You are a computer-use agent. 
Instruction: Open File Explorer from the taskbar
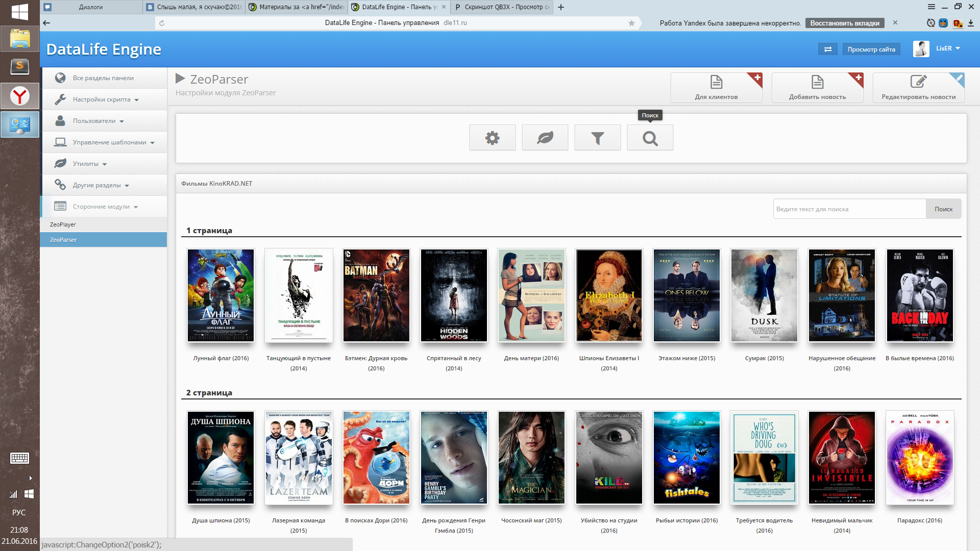19,39
